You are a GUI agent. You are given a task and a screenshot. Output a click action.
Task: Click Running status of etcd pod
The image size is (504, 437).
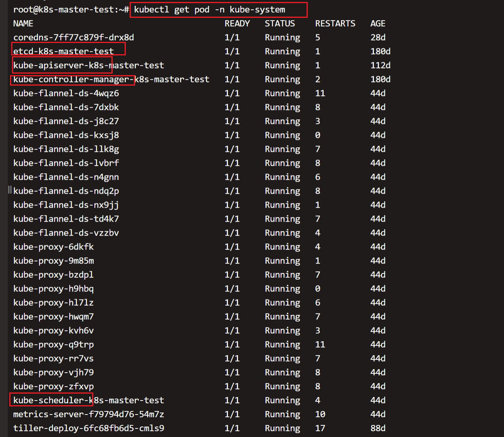click(283, 52)
